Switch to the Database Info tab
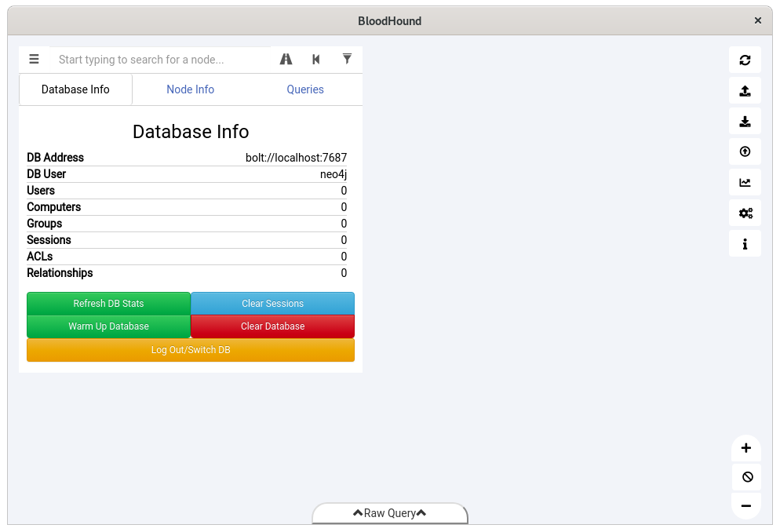Image resolution: width=780 pixels, height=532 pixels. click(x=75, y=89)
